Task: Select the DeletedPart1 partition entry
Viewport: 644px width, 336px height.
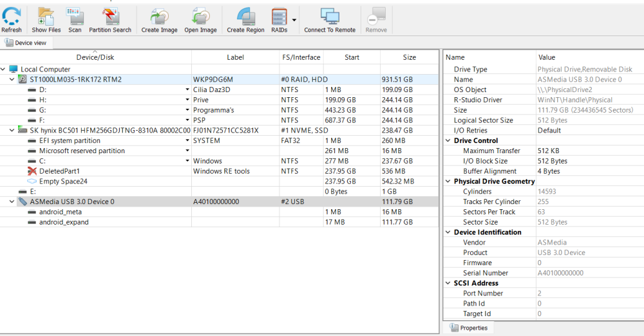Action: point(59,171)
